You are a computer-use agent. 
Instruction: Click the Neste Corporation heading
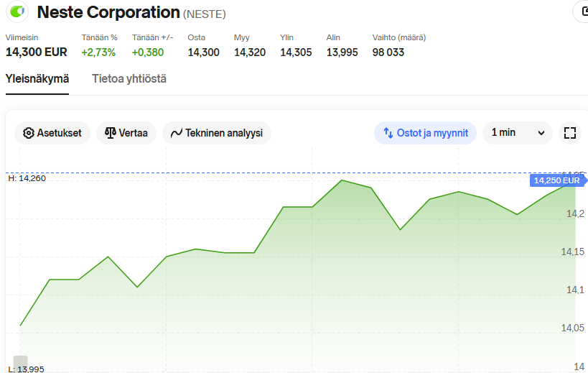point(108,12)
